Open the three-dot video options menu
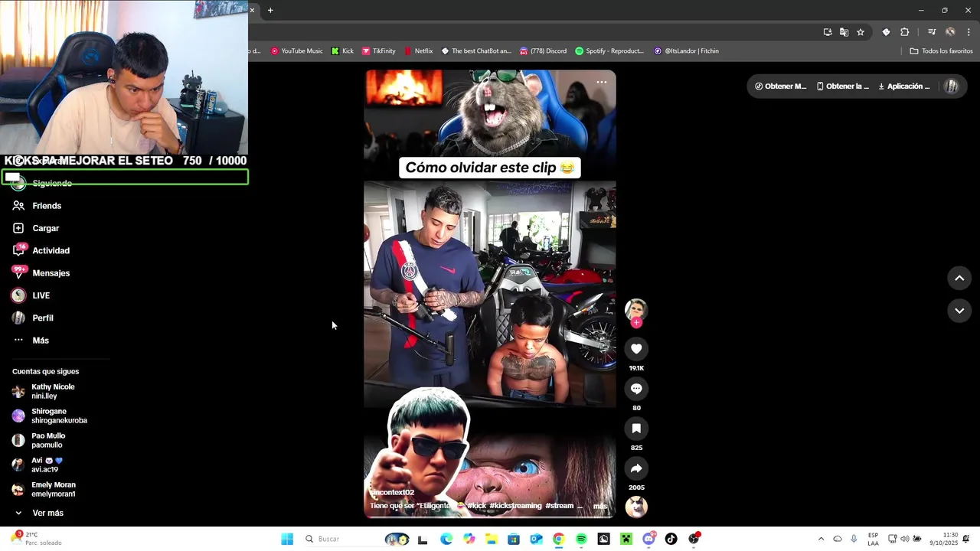The width and height of the screenshot is (980, 551). pyautogui.click(x=602, y=82)
